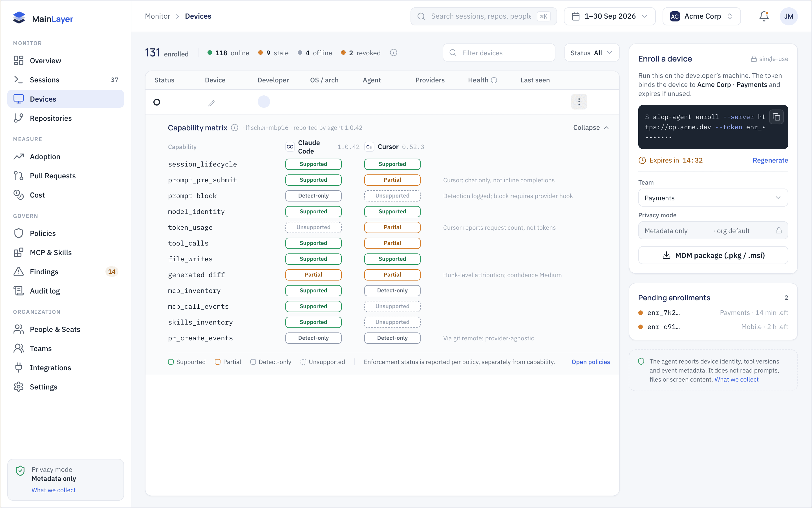This screenshot has width=812, height=508.
Task: Click the developer avatar in device row
Action: 264,102
